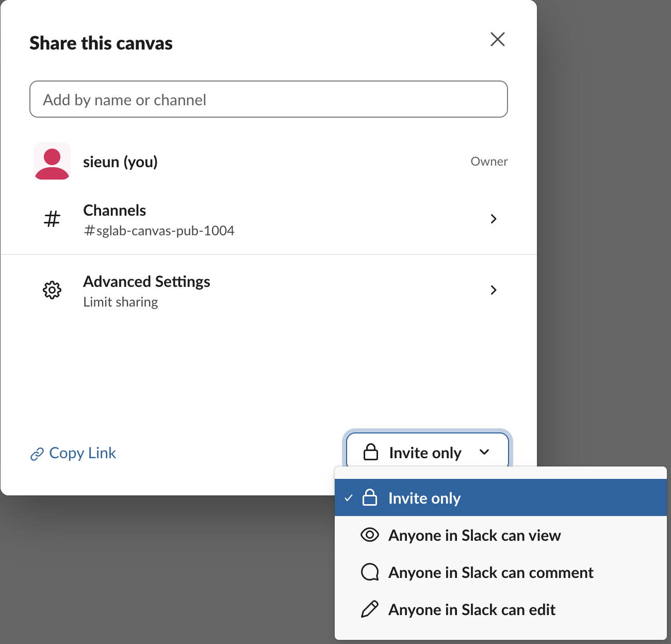Open the Channels label
This screenshot has width=671, height=644.
point(114,211)
